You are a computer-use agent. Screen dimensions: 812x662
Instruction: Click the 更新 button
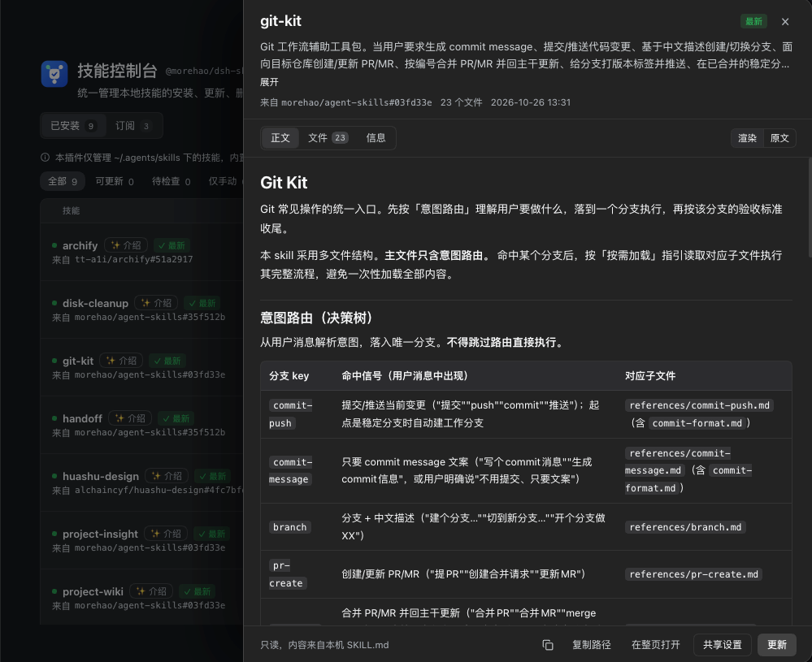click(x=777, y=645)
